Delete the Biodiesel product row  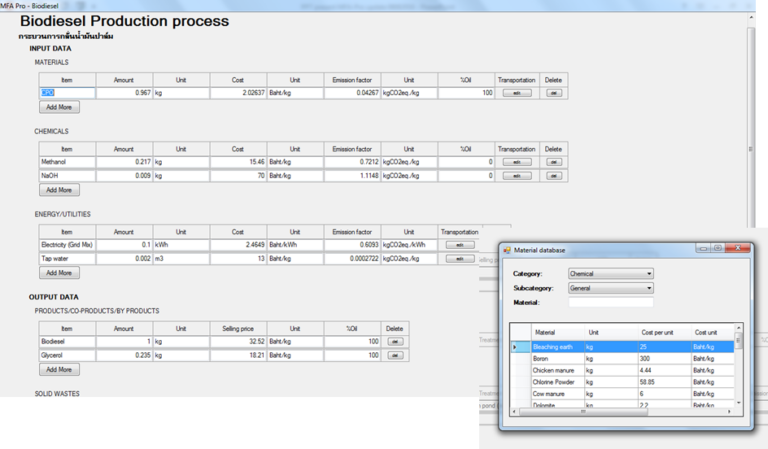pos(394,341)
